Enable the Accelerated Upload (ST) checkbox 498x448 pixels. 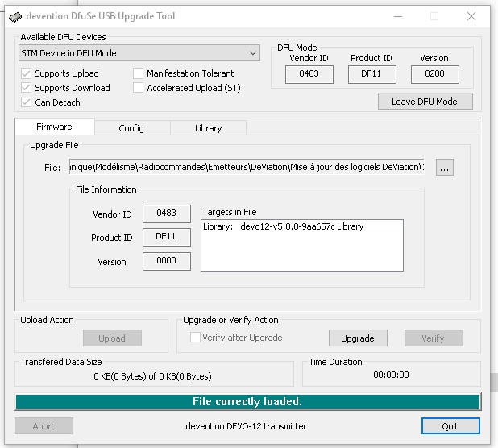click(138, 88)
